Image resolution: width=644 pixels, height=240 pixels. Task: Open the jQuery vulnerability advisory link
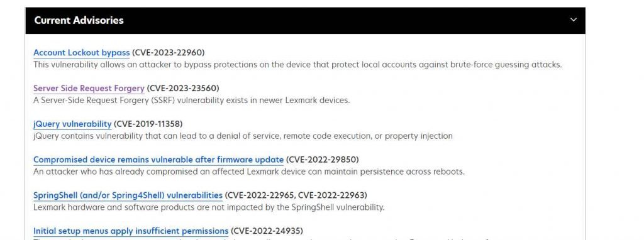click(72, 124)
